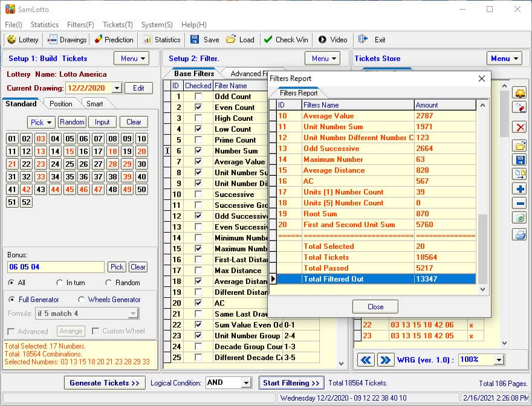Image resolution: width=532 pixels, height=406 pixels.
Task: Click the Load folder toolbar icon
Action: pos(231,39)
